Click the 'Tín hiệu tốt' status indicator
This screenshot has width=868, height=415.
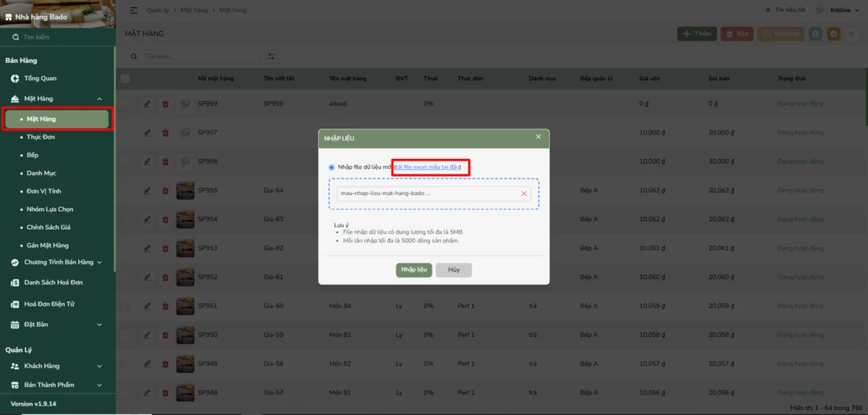tap(786, 10)
